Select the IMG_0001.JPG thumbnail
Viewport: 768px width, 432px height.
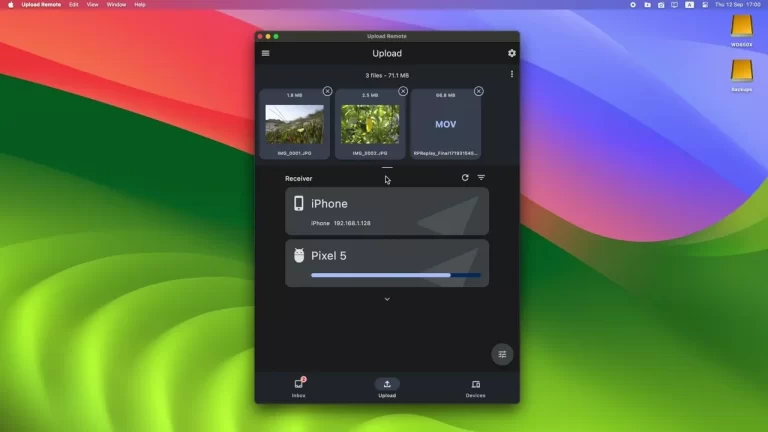[294, 124]
